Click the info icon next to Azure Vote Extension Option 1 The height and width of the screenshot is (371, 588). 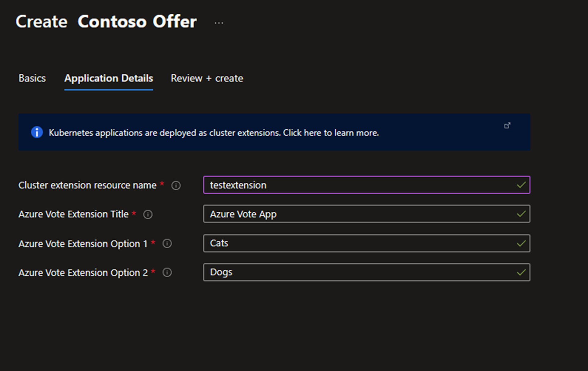[x=167, y=243]
